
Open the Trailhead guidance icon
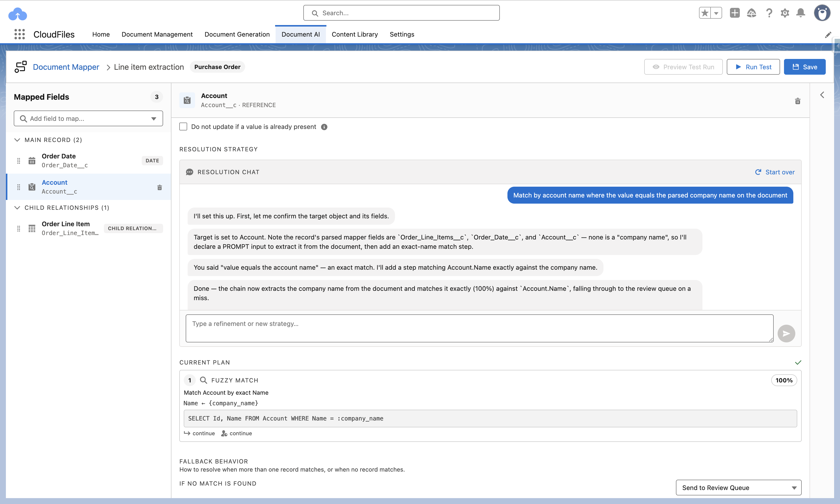click(x=751, y=13)
